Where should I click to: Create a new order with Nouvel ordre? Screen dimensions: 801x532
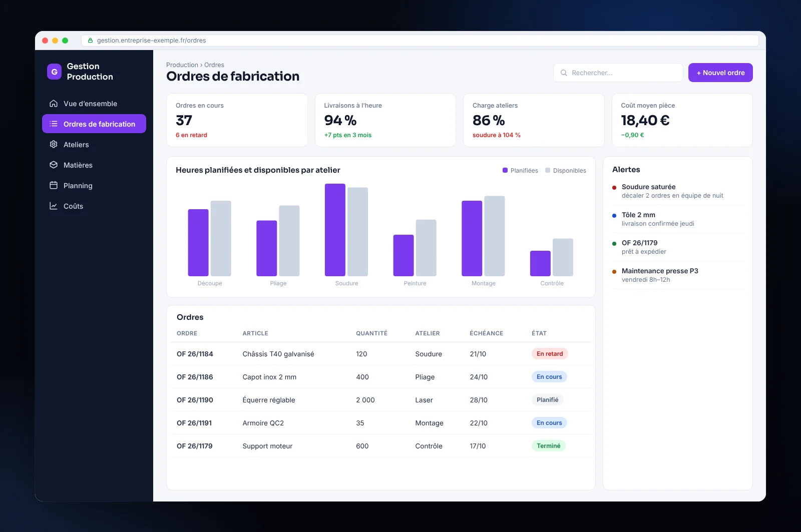[720, 73]
